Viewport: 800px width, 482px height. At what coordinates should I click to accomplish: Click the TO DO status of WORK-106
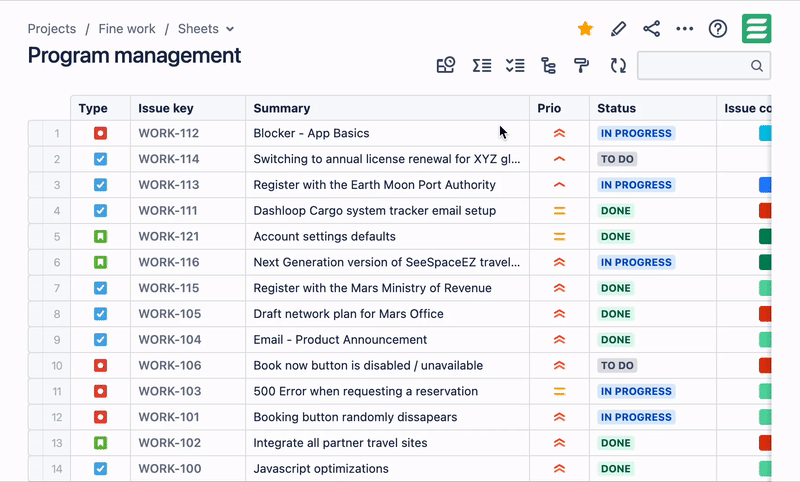617,366
